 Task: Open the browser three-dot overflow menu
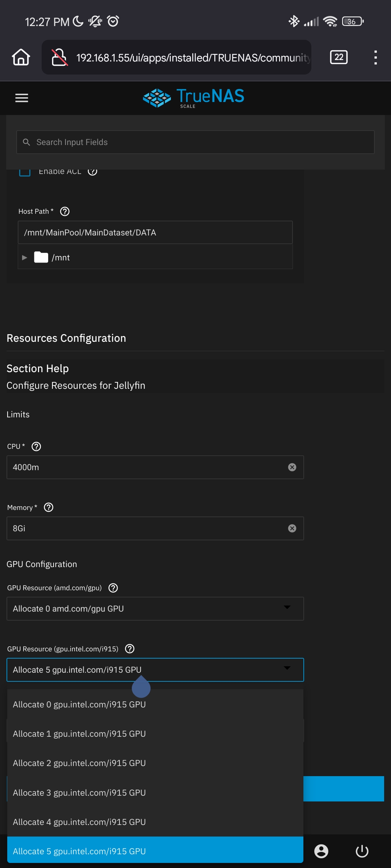point(375,57)
